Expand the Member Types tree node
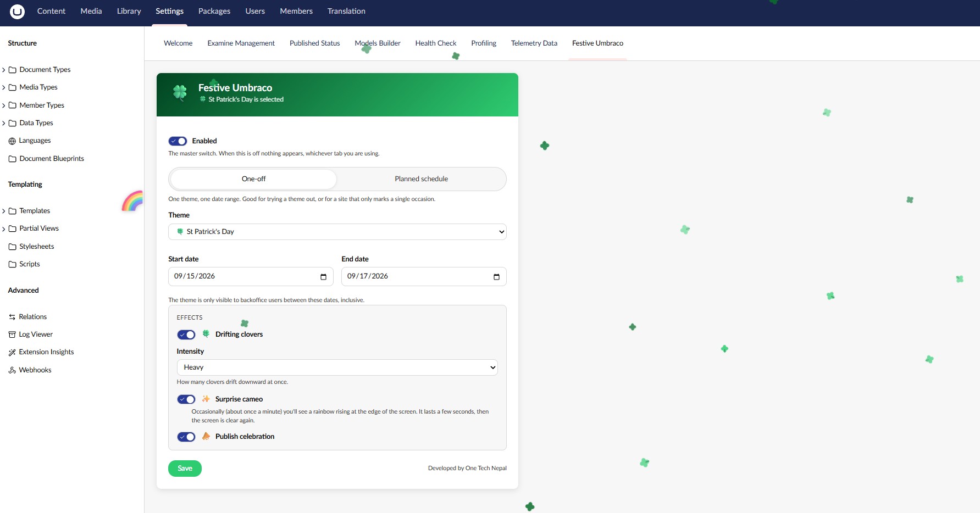The image size is (980, 513). 4,105
